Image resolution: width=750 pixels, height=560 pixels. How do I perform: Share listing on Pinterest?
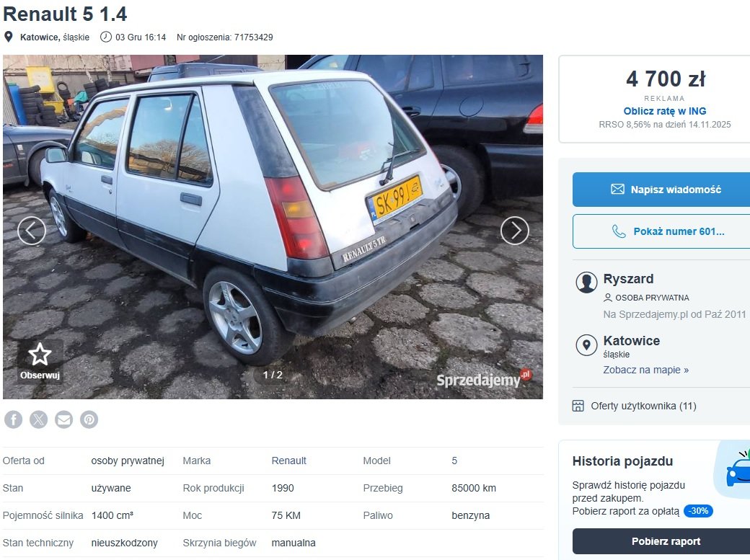(x=89, y=419)
